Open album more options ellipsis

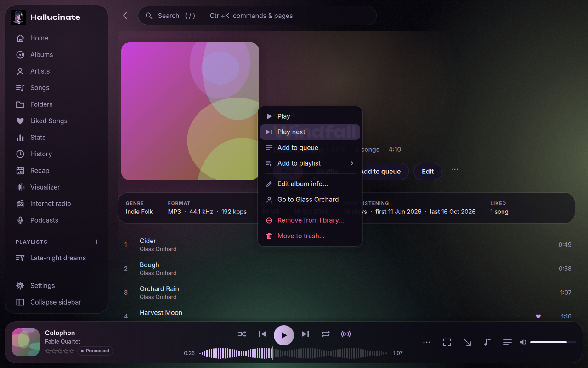[455, 169]
